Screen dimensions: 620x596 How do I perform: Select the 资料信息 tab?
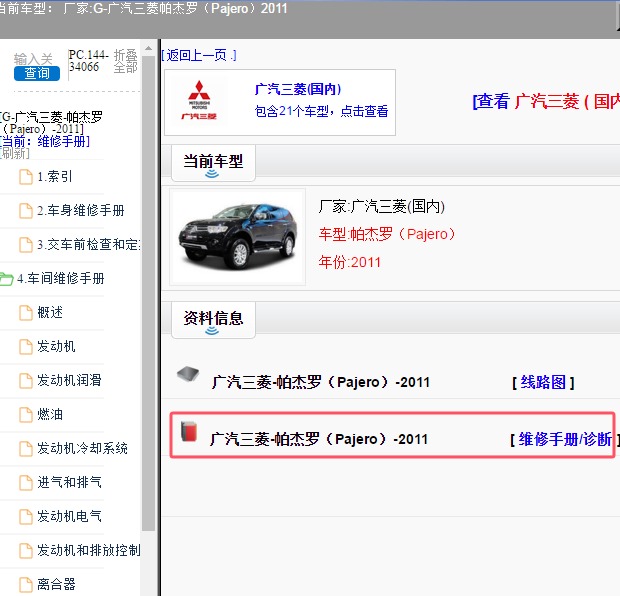click(214, 320)
